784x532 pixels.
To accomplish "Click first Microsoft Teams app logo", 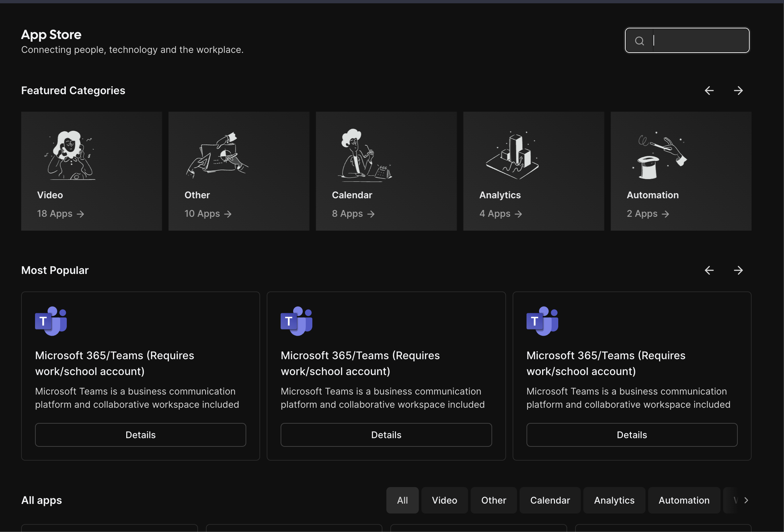I will pos(51,321).
